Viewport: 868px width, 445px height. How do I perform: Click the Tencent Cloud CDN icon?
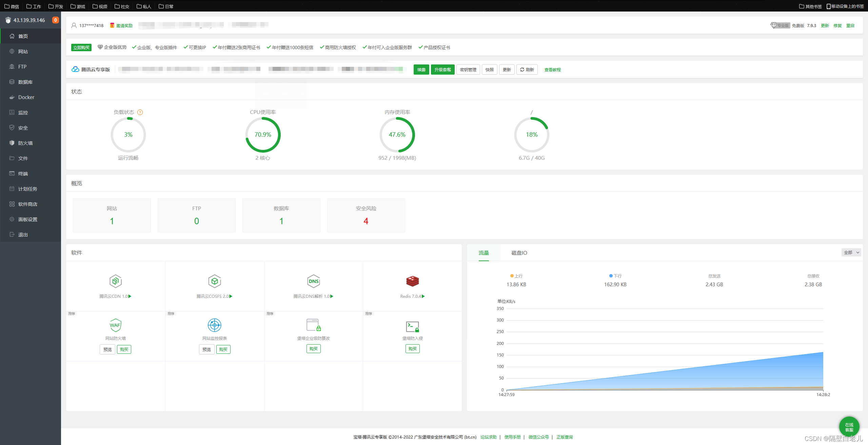(116, 281)
